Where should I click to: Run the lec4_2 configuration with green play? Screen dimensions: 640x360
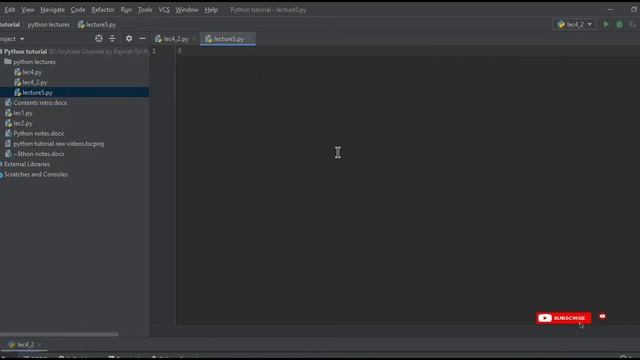click(606, 24)
